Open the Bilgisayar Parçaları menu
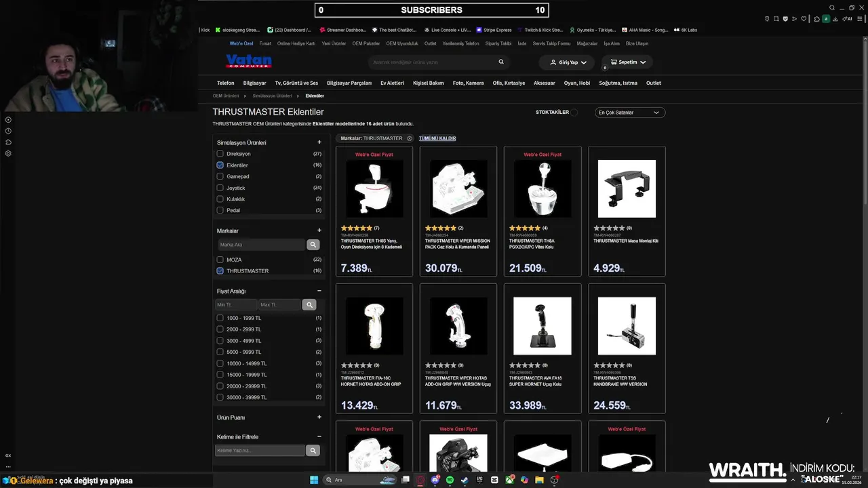Screen dimensions: 868x488 coord(349,83)
